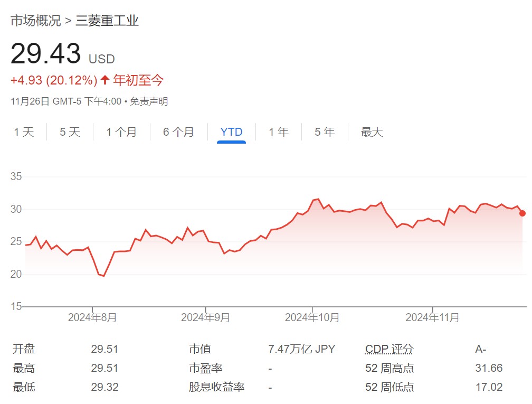This screenshot has width=532, height=404.
Task: Click the 20 y-axis value
Action: 16,274
